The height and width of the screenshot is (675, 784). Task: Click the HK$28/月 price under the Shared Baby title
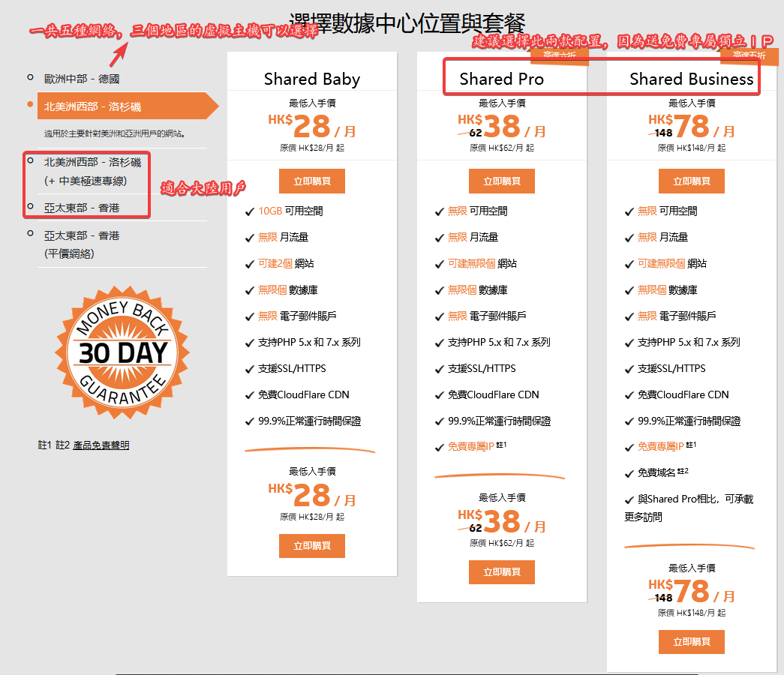click(312, 125)
